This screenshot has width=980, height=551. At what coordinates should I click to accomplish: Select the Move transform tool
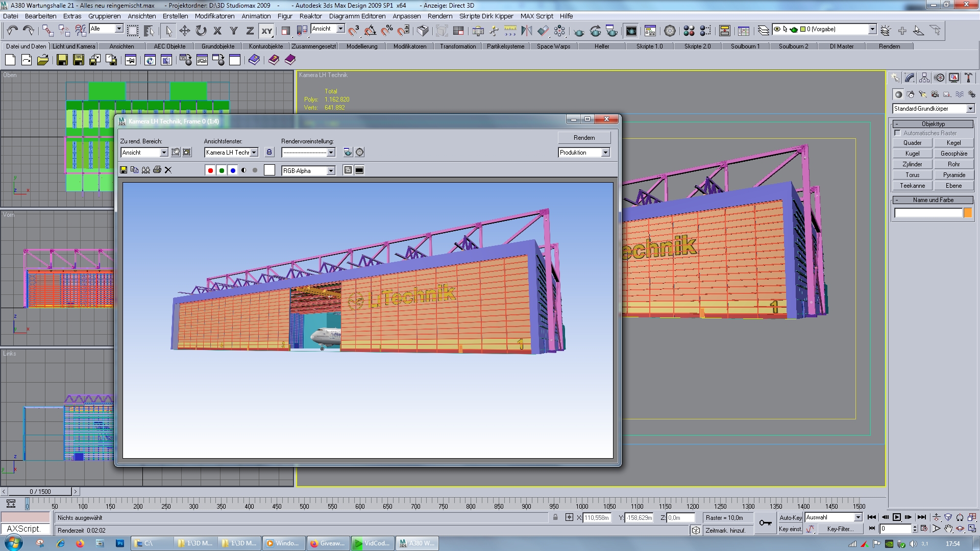[x=185, y=31]
